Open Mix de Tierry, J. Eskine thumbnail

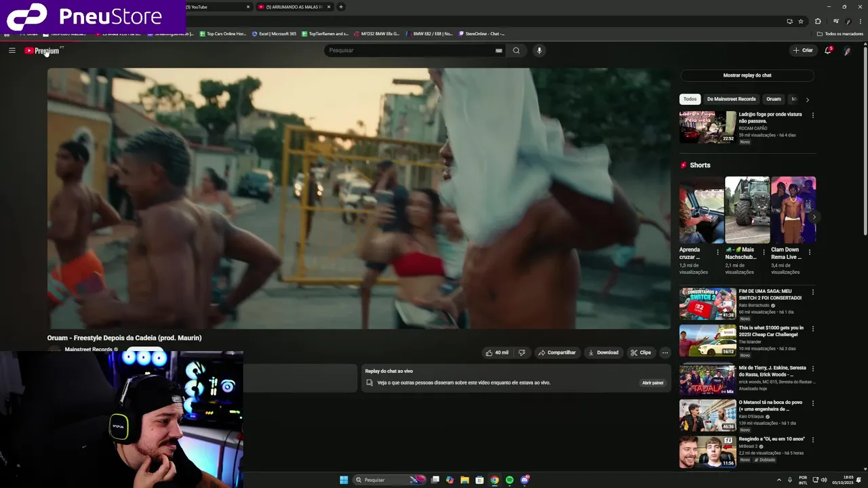tap(707, 380)
